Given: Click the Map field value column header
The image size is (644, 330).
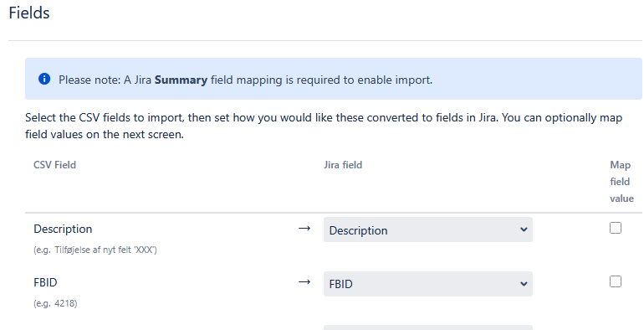Looking at the screenshot, I should (x=621, y=182).
